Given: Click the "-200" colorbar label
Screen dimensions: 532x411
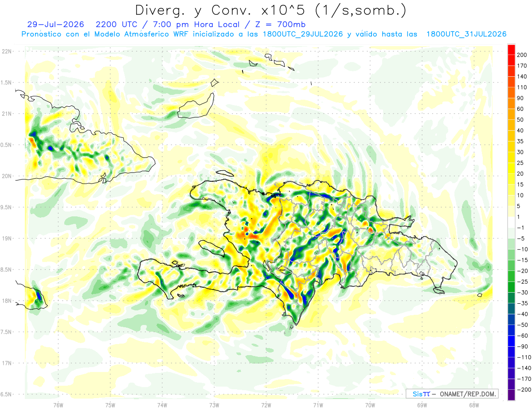Looking at the screenshot, I should pos(524,390).
